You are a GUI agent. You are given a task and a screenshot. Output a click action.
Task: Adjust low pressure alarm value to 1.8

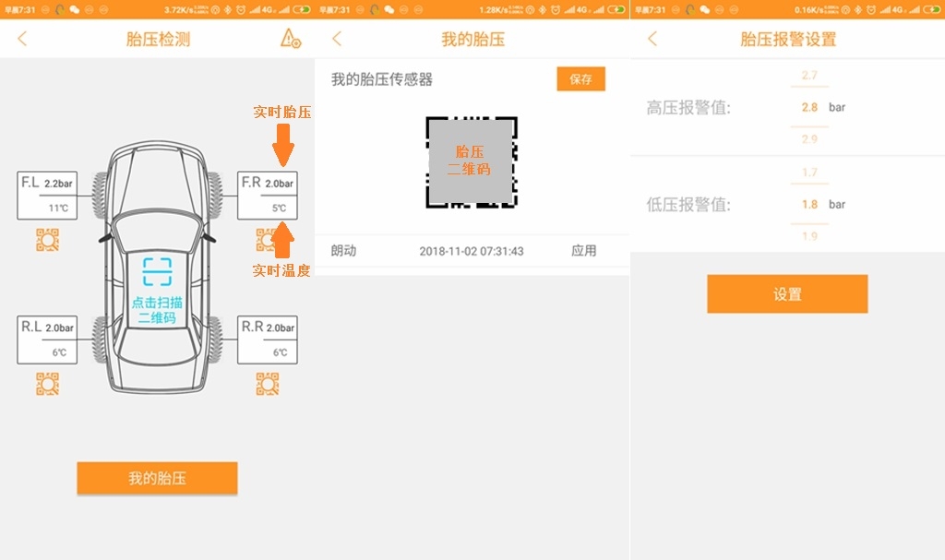809,203
